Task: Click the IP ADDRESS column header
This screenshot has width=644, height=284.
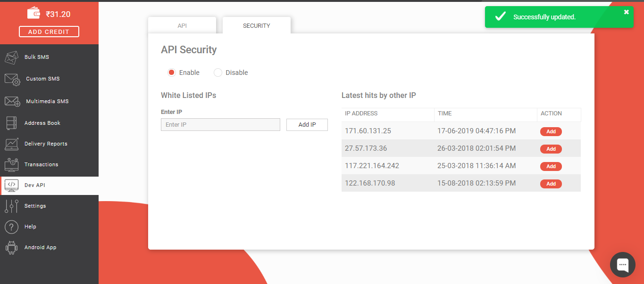Action: click(x=361, y=114)
